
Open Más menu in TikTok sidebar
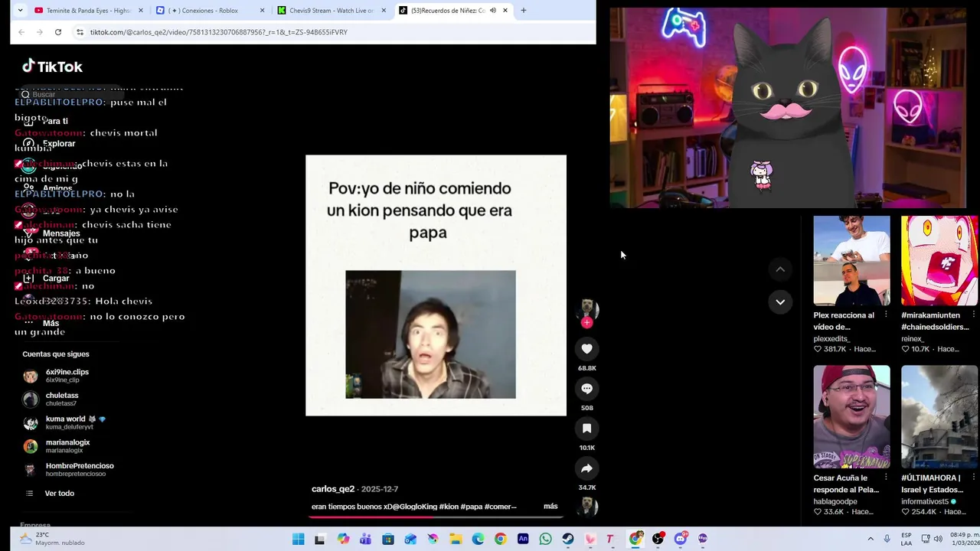point(41,323)
